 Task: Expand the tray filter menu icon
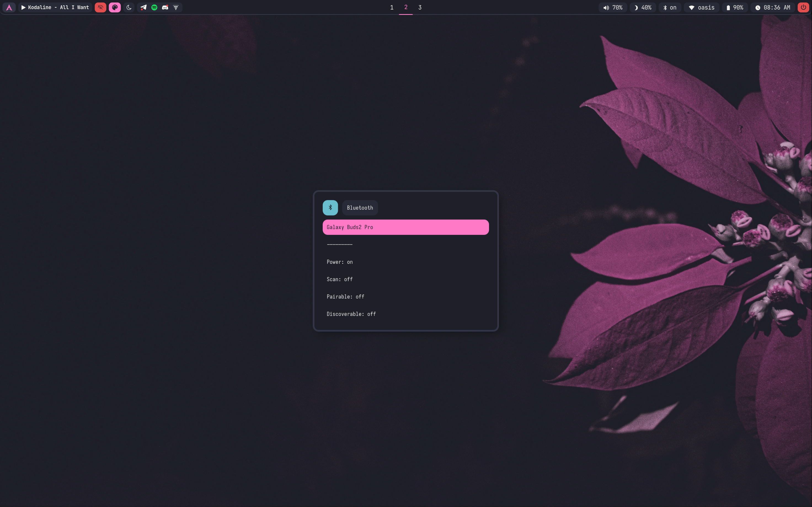pyautogui.click(x=176, y=7)
